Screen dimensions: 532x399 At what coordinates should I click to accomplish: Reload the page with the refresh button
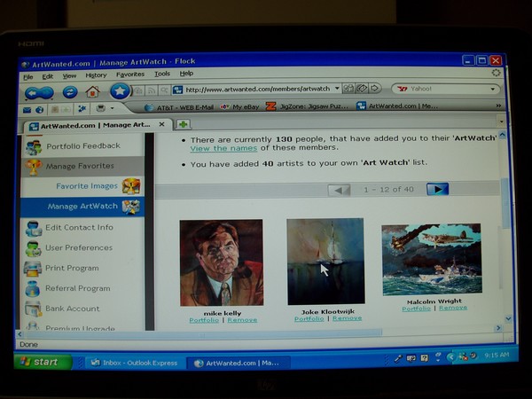[70, 92]
